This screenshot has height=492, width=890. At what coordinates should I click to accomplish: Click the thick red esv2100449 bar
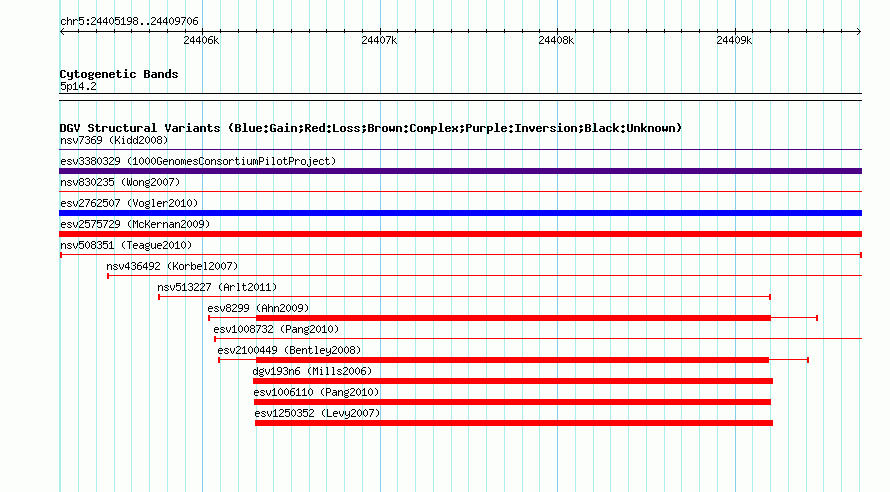pyautogui.click(x=512, y=360)
